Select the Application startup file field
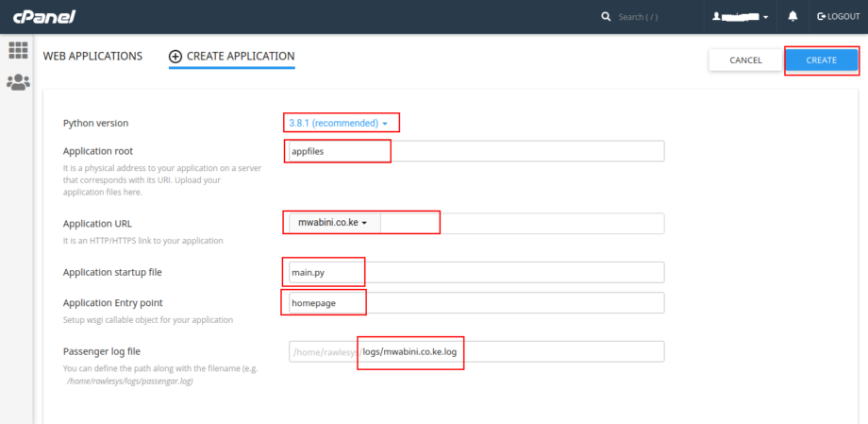Viewport: 868px width, 424px height. pos(475,272)
